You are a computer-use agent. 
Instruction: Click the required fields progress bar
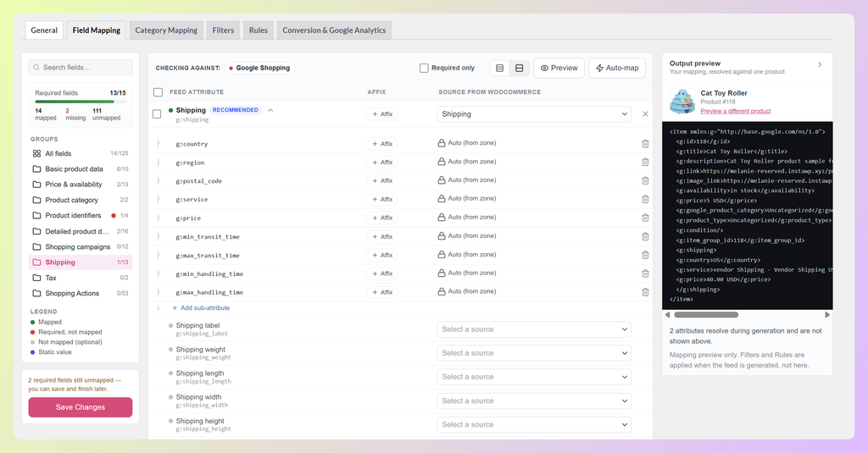(x=81, y=102)
